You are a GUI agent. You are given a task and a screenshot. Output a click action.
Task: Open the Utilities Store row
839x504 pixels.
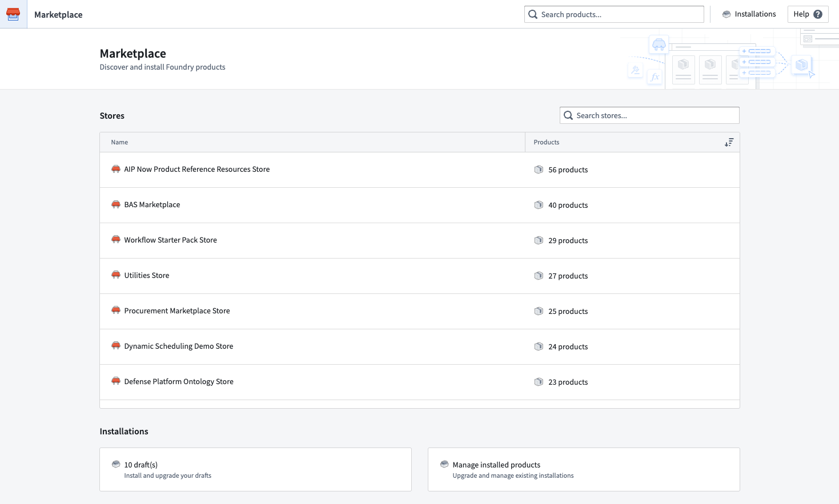click(420, 276)
